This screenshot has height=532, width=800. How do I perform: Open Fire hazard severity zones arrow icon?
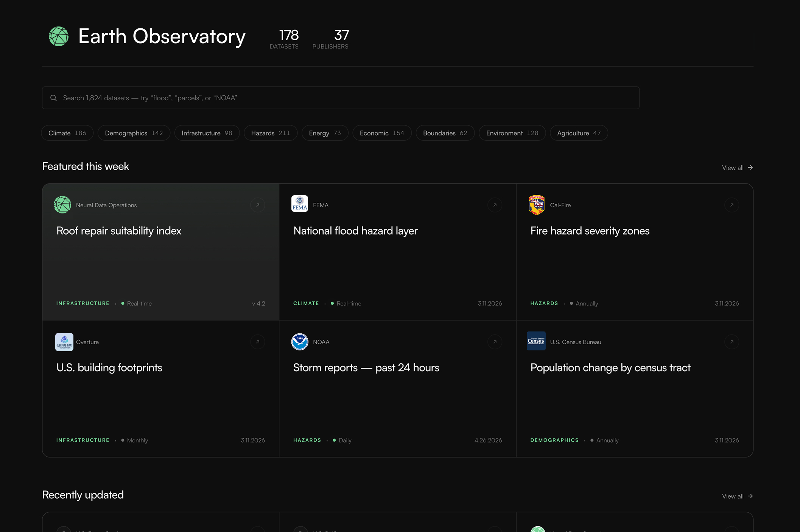pyautogui.click(x=732, y=205)
